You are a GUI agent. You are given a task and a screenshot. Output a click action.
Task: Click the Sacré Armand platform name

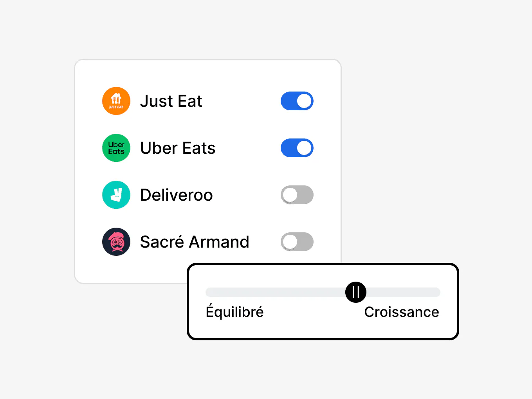tap(195, 242)
